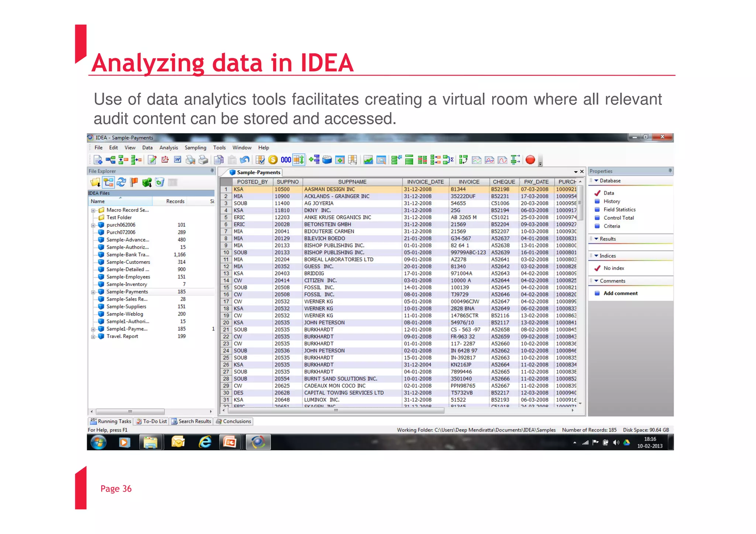
Task: Toggle pin on Properties panel
Action: (x=670, y=171)
